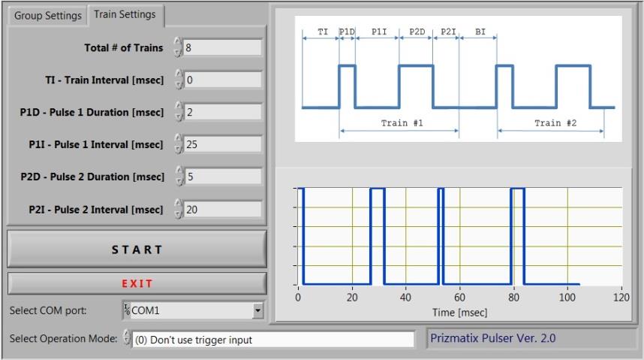Click the Pulse 1 Interval value field

222,144
